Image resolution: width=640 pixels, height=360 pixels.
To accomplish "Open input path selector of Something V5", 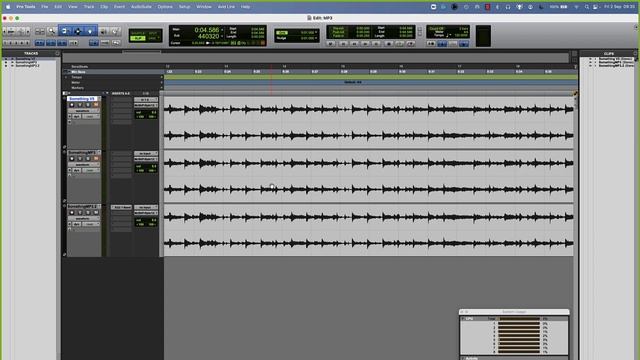I will [146, 100].
